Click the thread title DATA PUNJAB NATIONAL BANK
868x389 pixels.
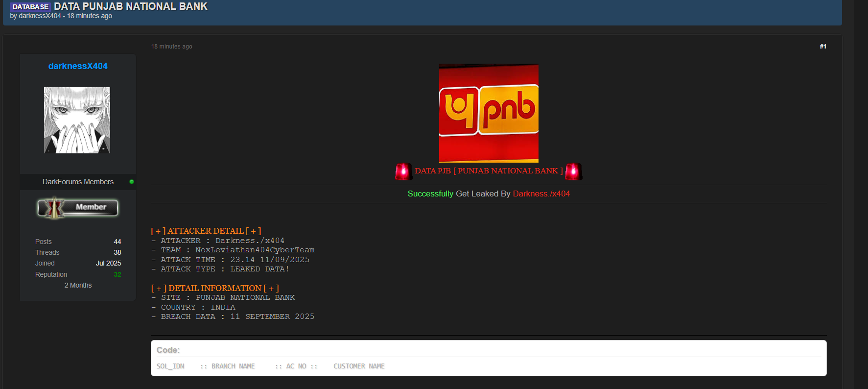pyautogui.click(x=130, y=6)
